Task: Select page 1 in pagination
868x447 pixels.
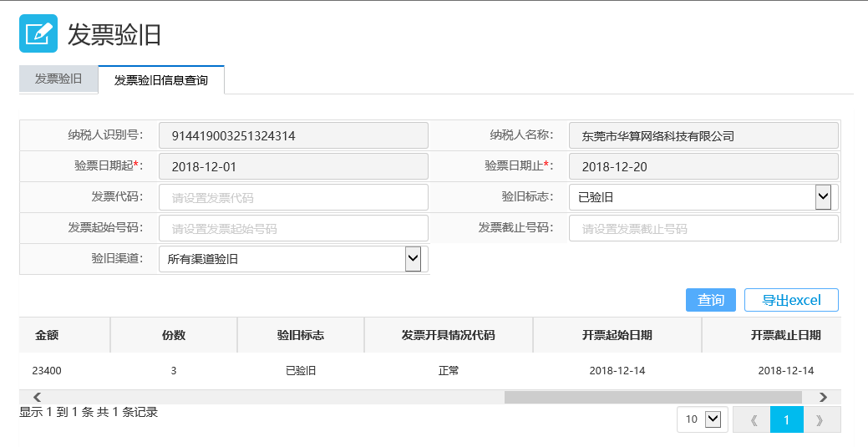Action: coord(787,420)
